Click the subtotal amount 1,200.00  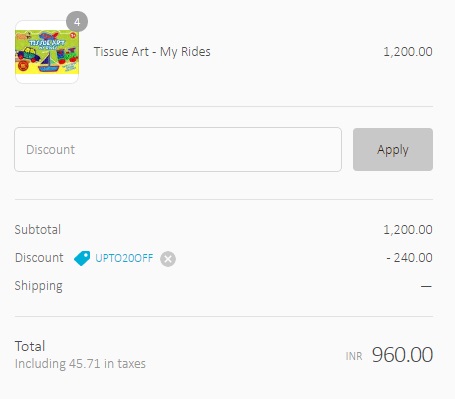point(408,230)
